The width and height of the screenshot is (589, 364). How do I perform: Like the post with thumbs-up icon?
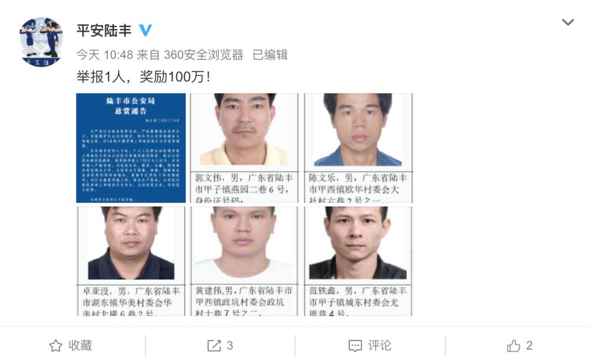[x=514, y=346]
